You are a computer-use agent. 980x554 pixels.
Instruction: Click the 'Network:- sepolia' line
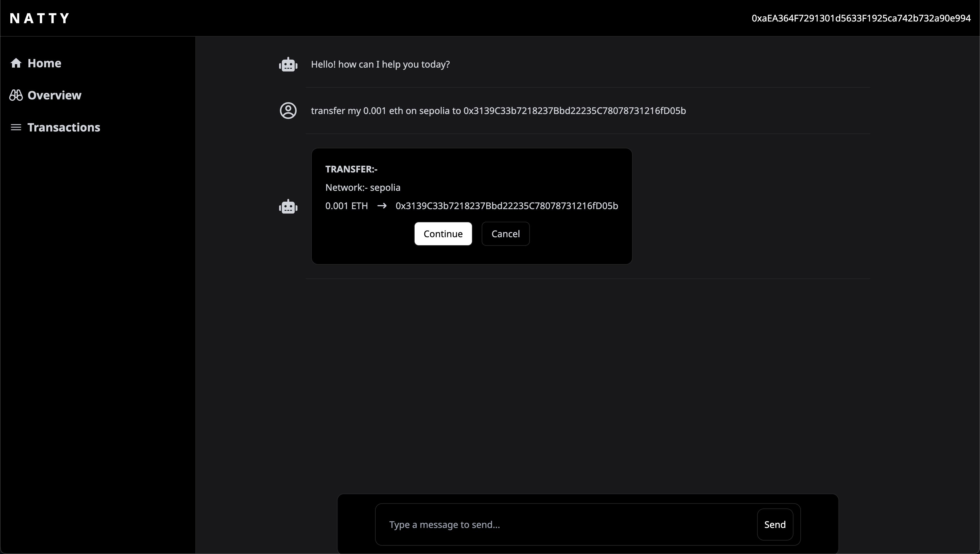click(363, 188)
